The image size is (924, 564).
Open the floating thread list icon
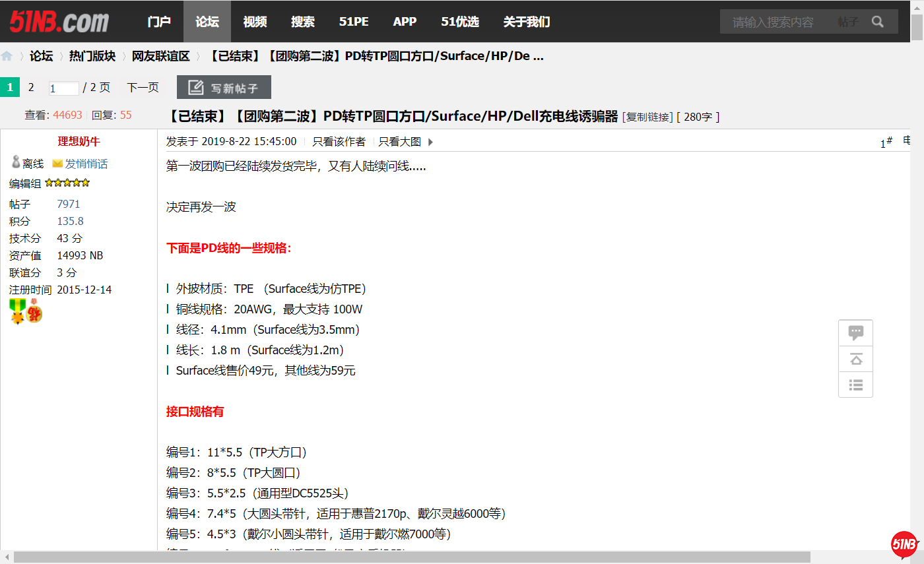click(855, 385)
